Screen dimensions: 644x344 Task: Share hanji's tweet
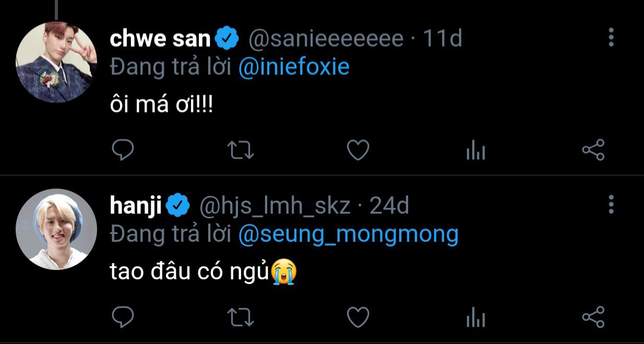point(593,316)
